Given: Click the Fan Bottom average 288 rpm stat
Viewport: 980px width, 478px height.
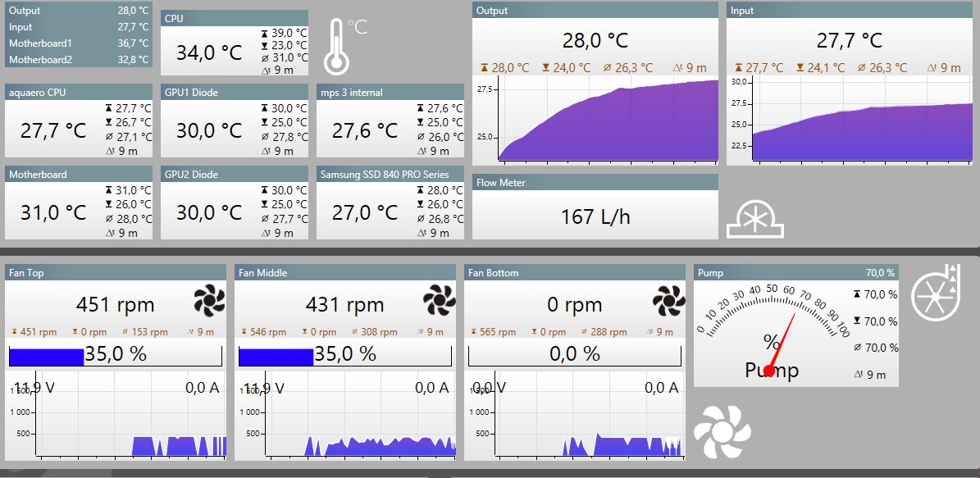Looking at the screenshot, I should [x=604, y=332].
